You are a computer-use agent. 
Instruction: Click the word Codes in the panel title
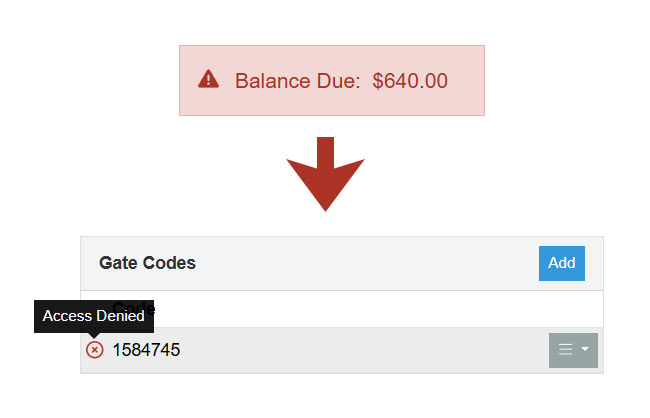coord(169,263)
